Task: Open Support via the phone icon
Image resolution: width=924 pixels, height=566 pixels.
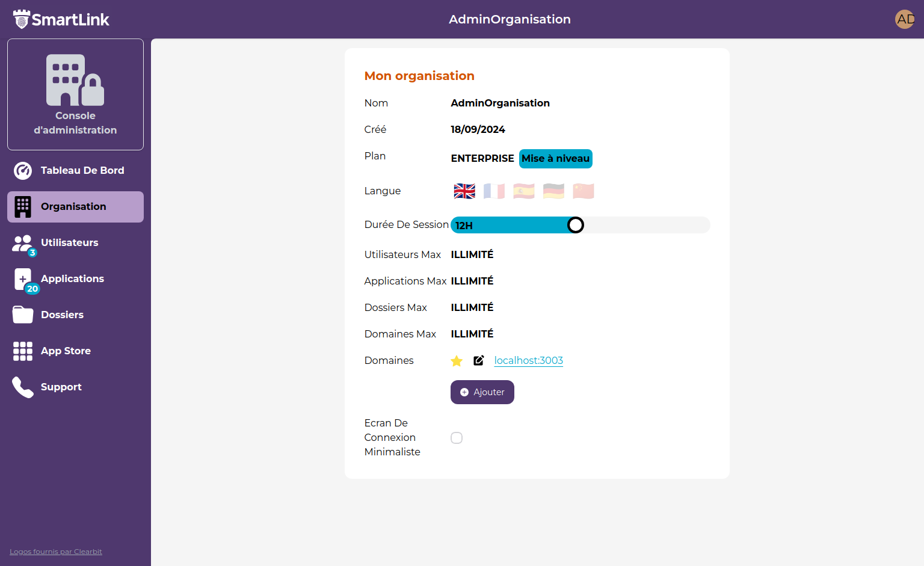Action: (x=22, y=387)
